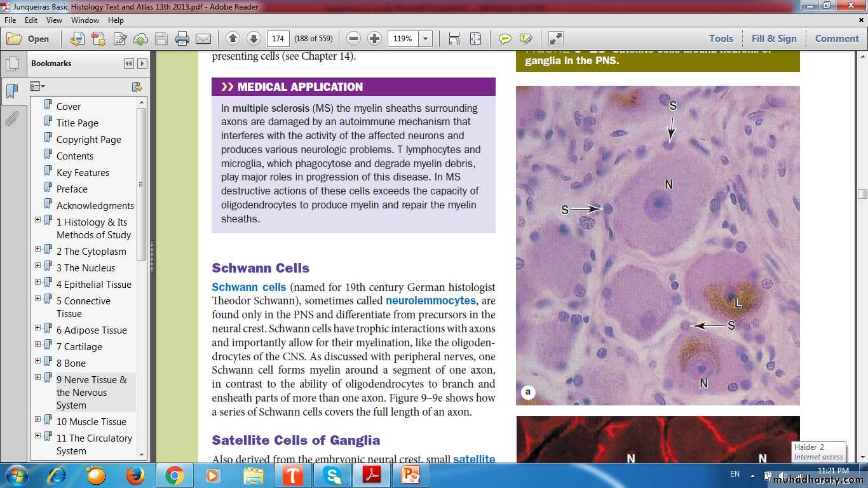This screenshot has height=488, width=868.
Task: Go to previous page with up arrow
Action: pos(233,39)
